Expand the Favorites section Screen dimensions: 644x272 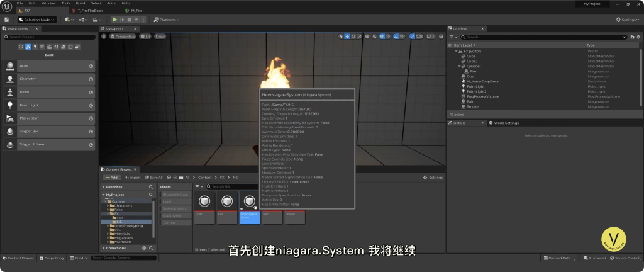(104, 187)
